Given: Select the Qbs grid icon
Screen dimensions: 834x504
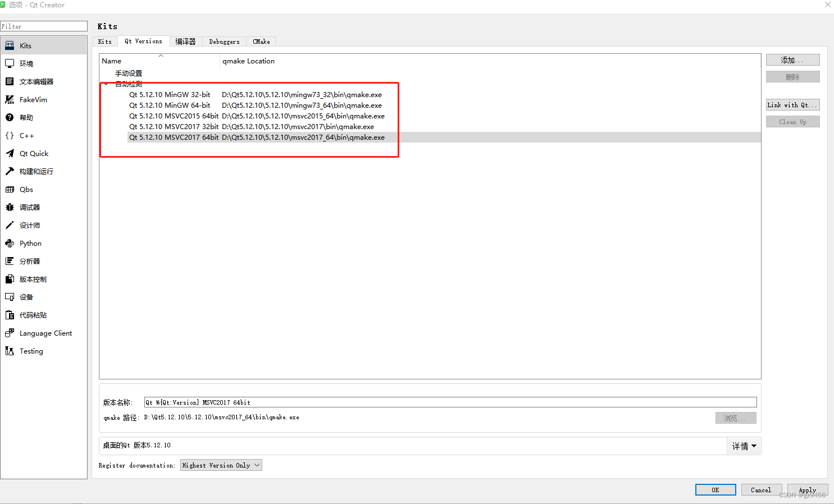Looking at the screenshot, I should (x=10, y=189).
